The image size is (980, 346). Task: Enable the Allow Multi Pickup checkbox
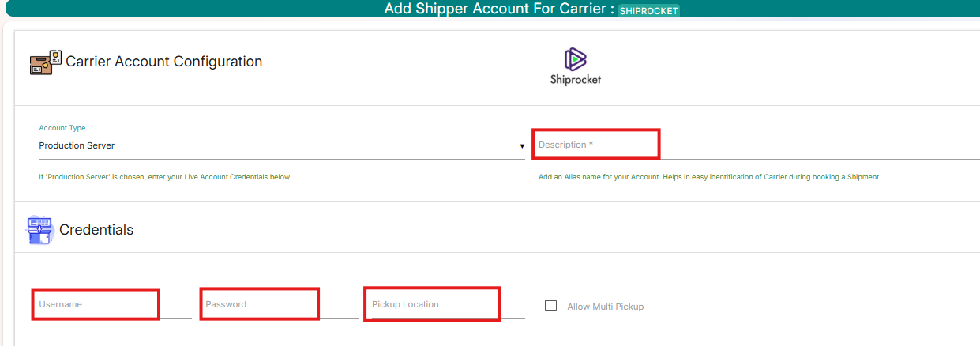pyautogui.click(x=551, y=306)
